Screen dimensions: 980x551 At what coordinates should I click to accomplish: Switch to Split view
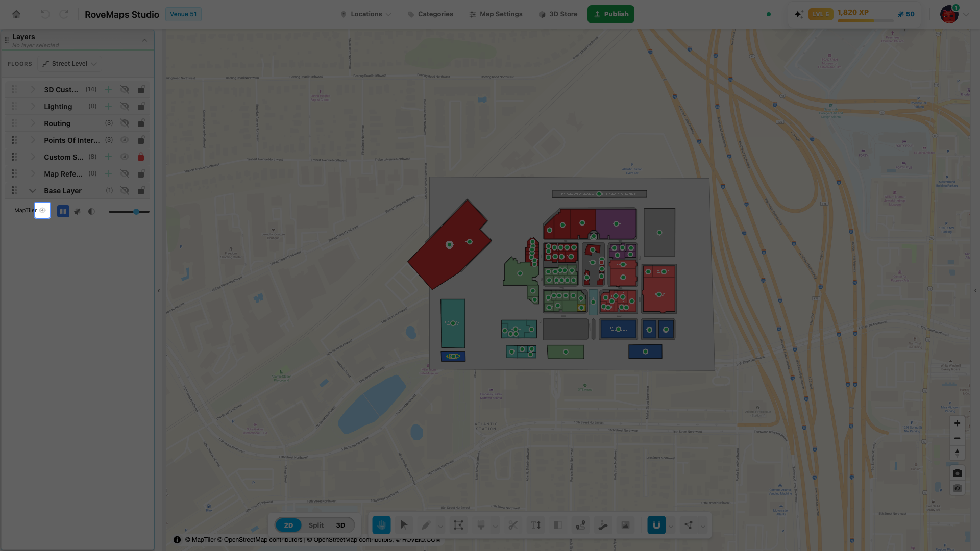[316, 525]
